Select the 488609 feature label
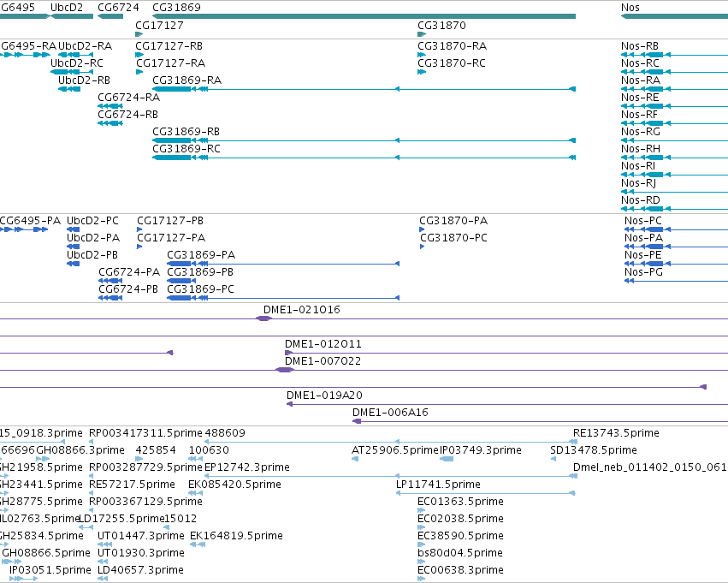The image size is (728, 583). 225,433
